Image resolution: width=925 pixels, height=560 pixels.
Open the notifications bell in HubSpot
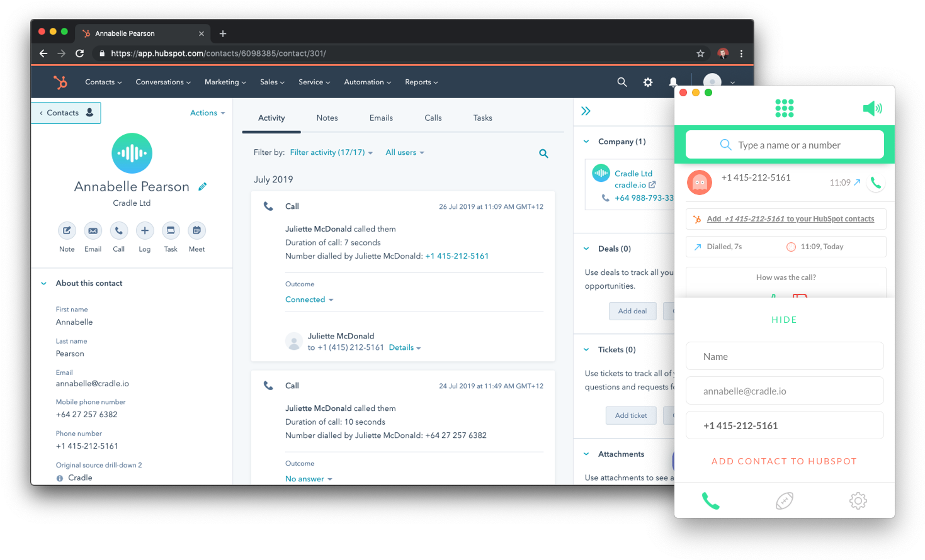pyautogui.click(x=673, y=82)
